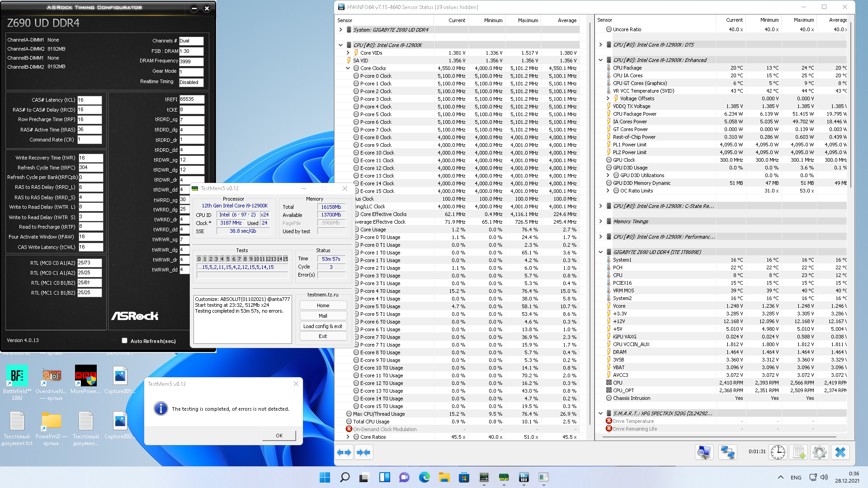Screen dimensions: 868x488
Task: Click the Average column header
Action: (567, 20)
